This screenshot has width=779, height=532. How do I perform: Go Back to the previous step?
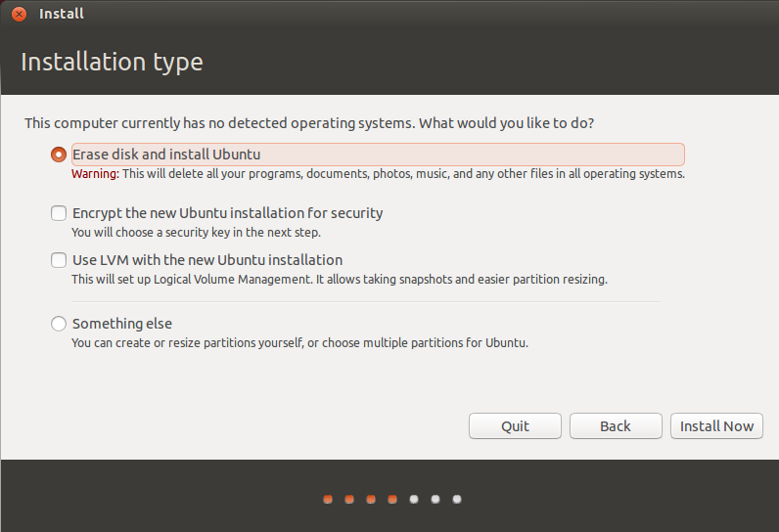click(x=616, y=425)
